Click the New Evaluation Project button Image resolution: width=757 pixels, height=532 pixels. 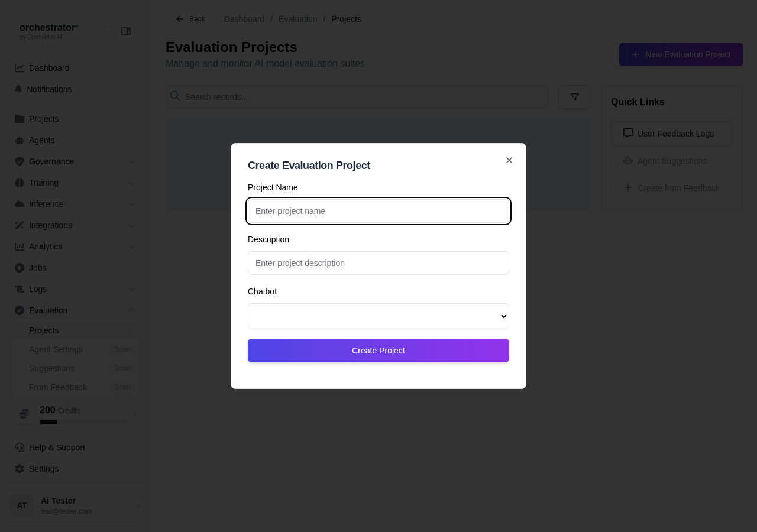click(681, 54)
